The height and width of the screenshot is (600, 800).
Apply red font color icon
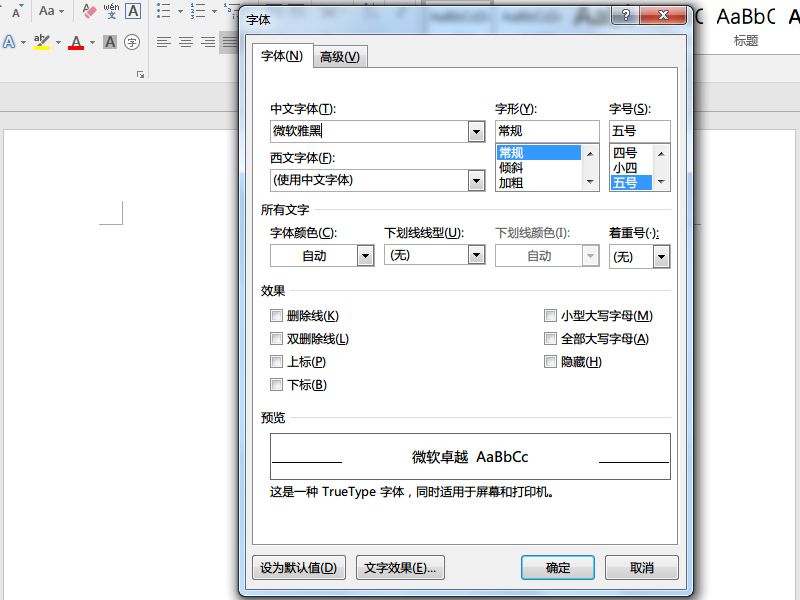(76, 42)
